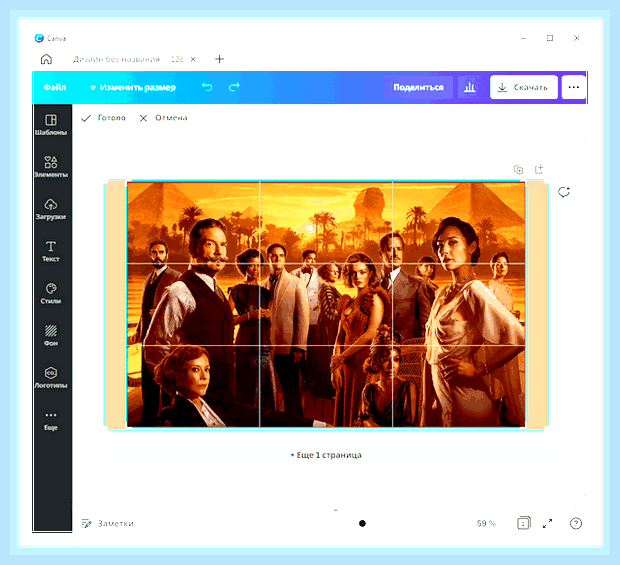Select the Текст (Text) tool in sidebar
The image size is (620, 565).
click(51, 251)
